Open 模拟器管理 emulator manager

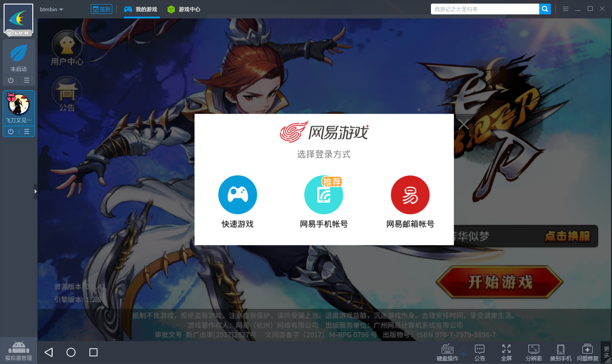click(x=18, y=351)
